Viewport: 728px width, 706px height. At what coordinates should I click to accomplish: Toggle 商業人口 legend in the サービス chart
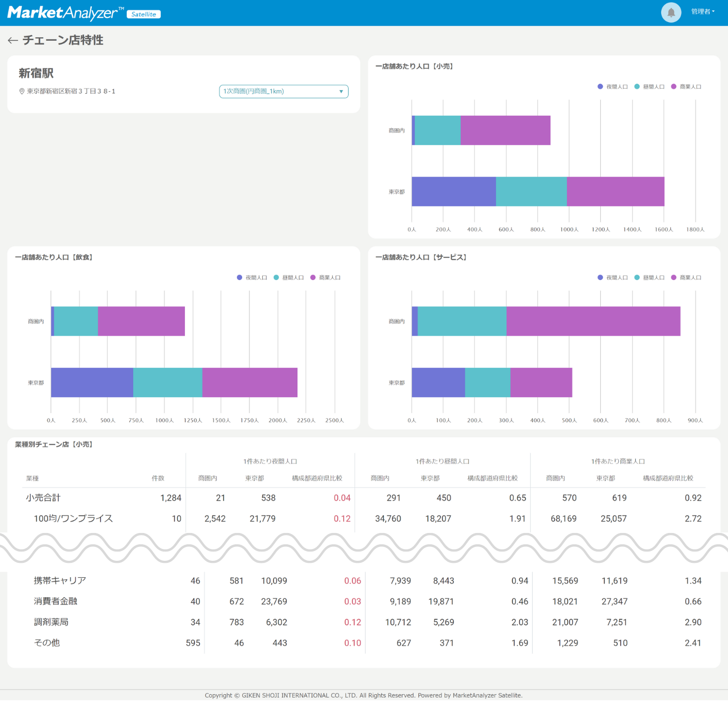tap(686, 278)
